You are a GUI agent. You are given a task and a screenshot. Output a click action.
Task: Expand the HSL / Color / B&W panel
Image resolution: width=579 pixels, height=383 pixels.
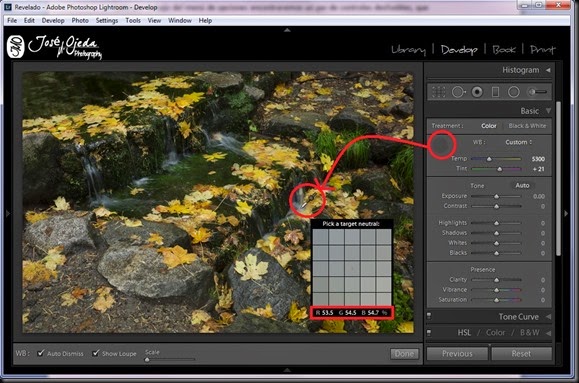pyautogui.click(x=548, y=333)
